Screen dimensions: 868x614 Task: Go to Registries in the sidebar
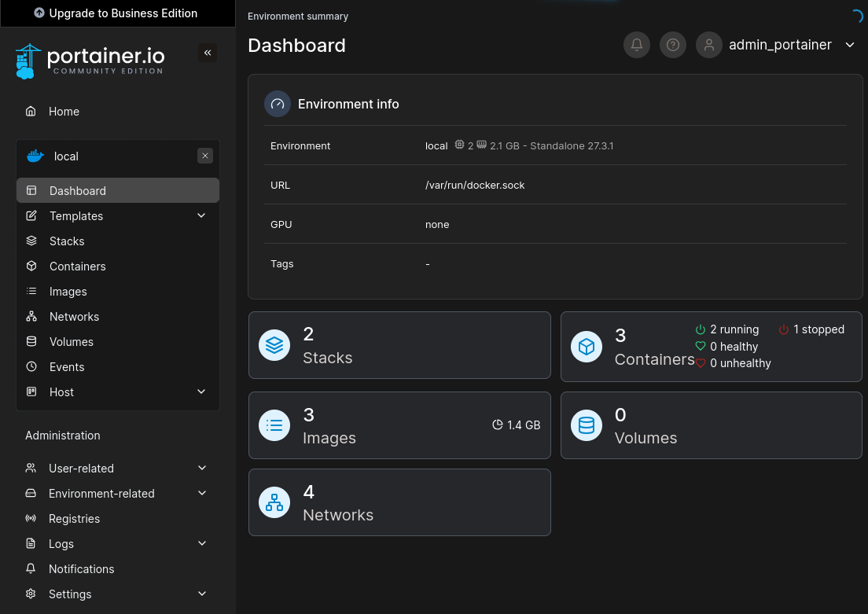tap(74, 519)
